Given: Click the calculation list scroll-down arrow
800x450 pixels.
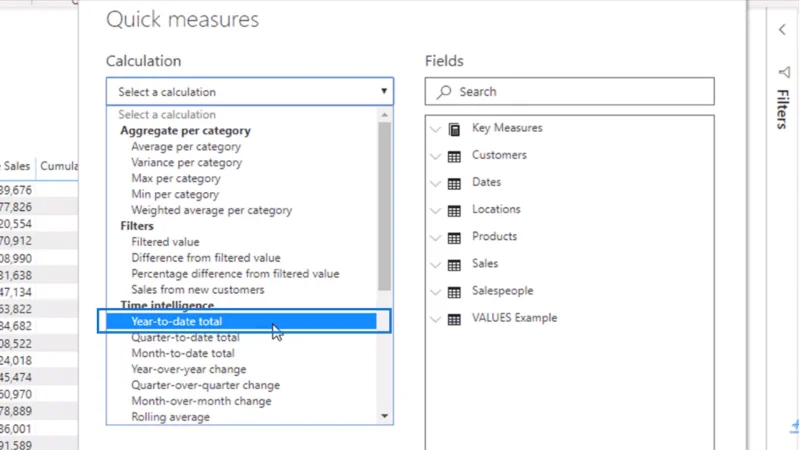Looking at the screenshot, I should tap(385, 416).
